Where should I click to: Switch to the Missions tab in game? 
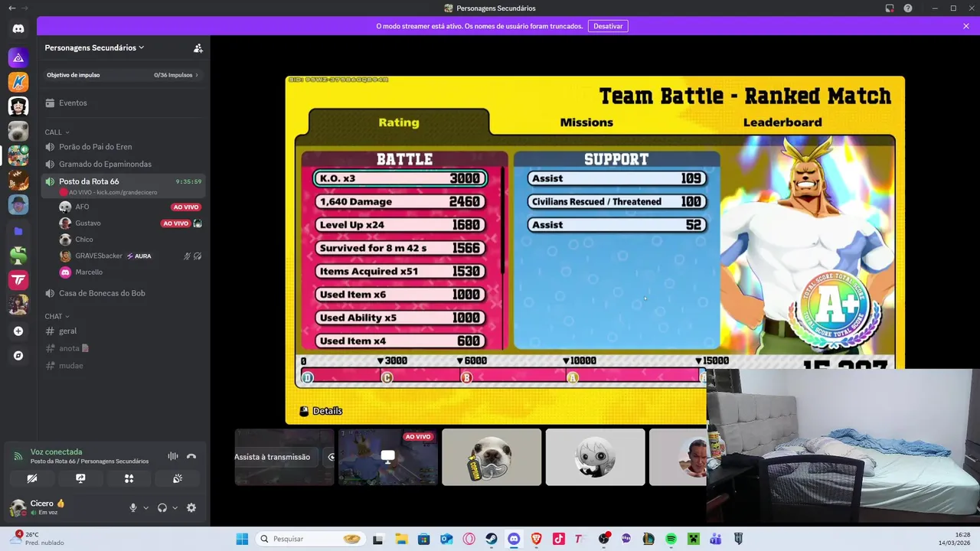point(586,122)
